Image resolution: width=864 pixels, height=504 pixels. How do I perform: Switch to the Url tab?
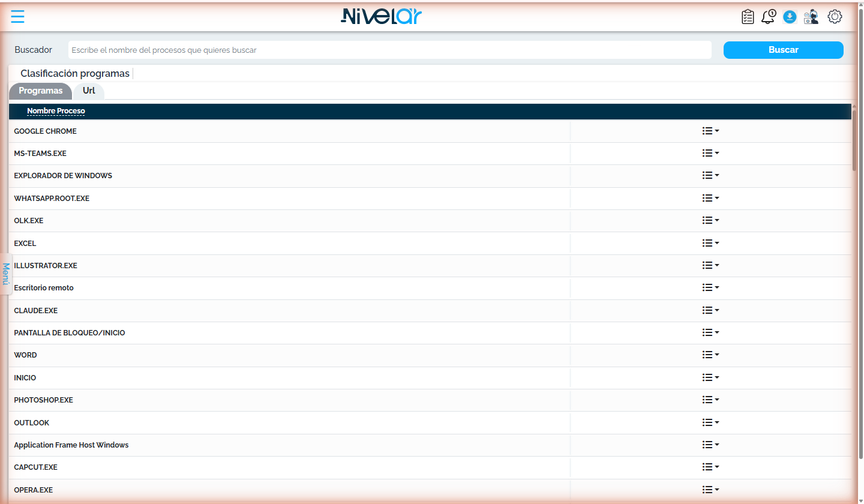89,91
